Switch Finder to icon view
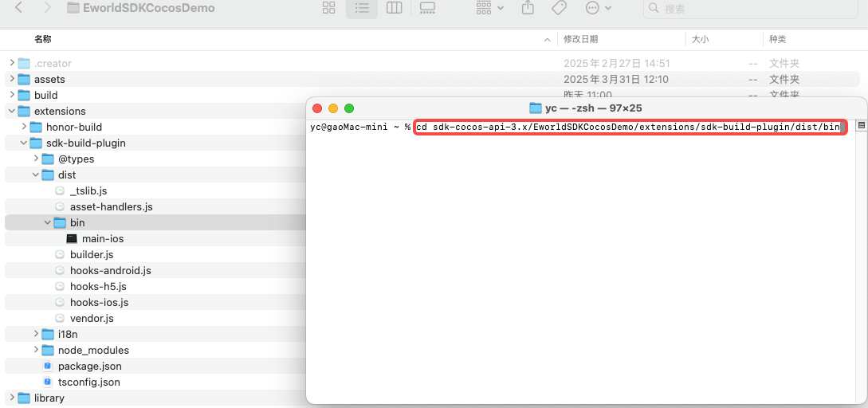868x408 pixels. point(329,8)
